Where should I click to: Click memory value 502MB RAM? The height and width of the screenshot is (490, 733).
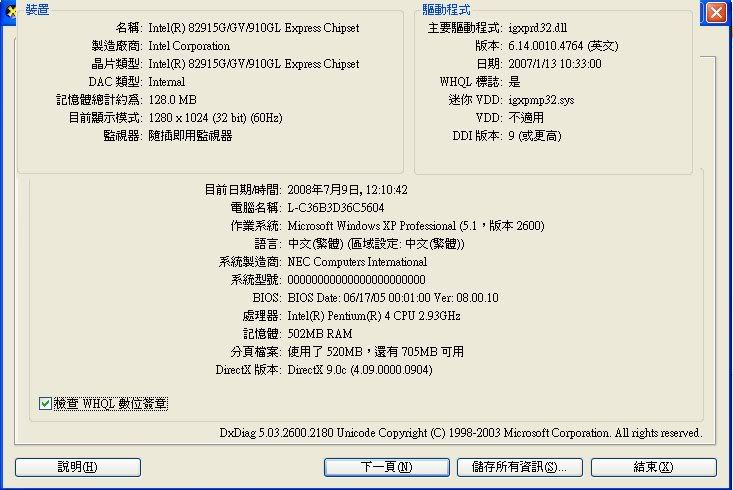[320, 334]
